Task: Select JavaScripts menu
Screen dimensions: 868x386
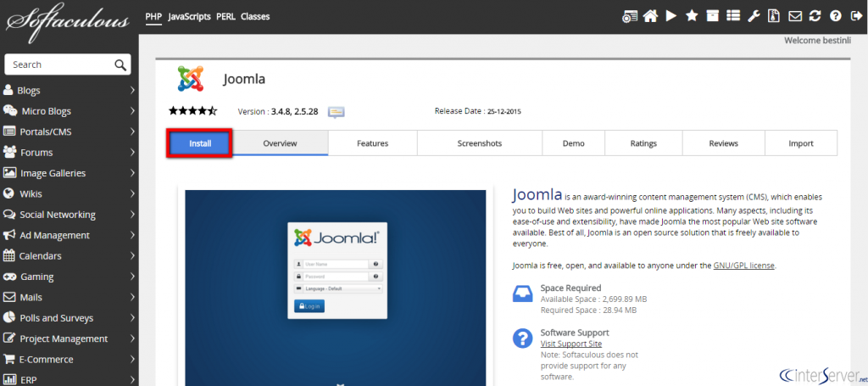Action: (x=189, y=17)
